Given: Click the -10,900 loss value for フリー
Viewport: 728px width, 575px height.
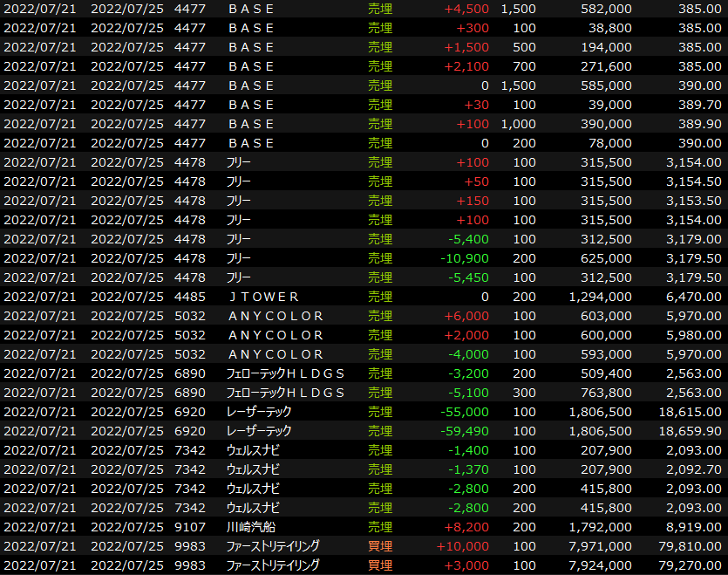Looking at the screenshot, I should click(466, 258).
